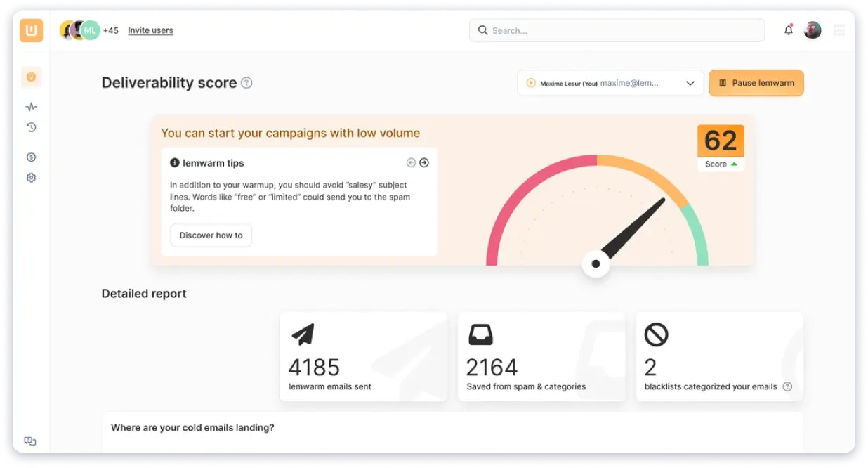This screenshot has width=868, height=468.
Task: Open the support chat bubble icon
Action: coord(29,441)
